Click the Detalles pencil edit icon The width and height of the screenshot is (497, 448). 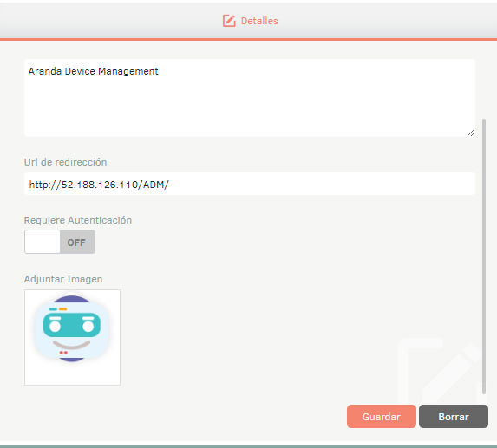click(x=229, y=21)
